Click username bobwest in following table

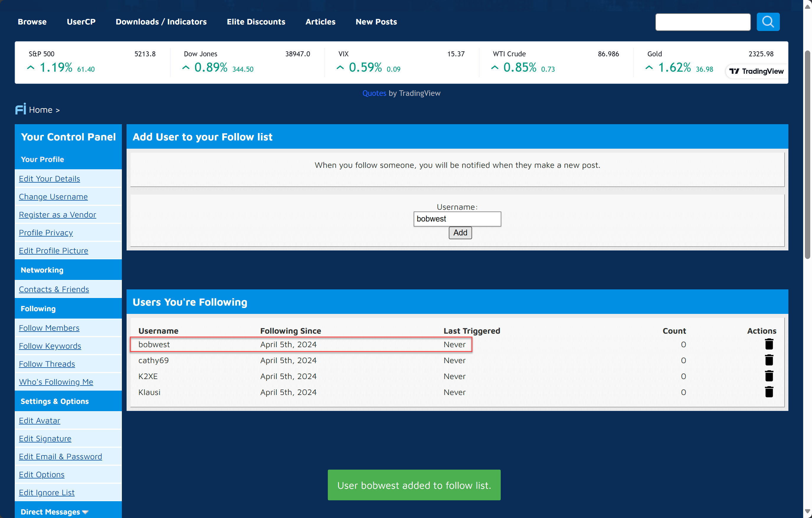point(154,344)
